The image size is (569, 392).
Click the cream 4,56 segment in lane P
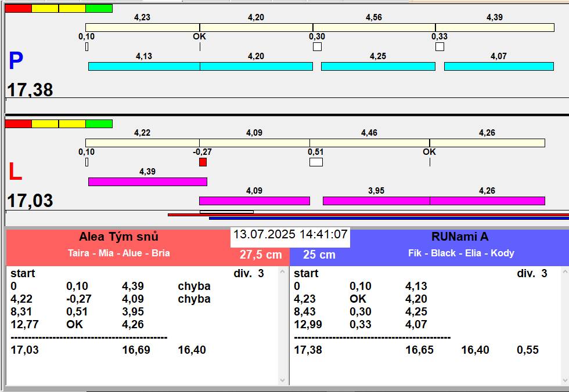click(x=374, y=27)
